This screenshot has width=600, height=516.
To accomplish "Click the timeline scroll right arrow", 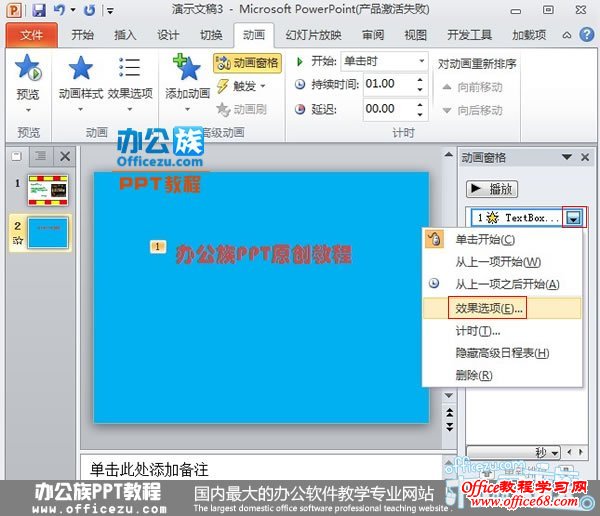I will click(x=581, y=452).
